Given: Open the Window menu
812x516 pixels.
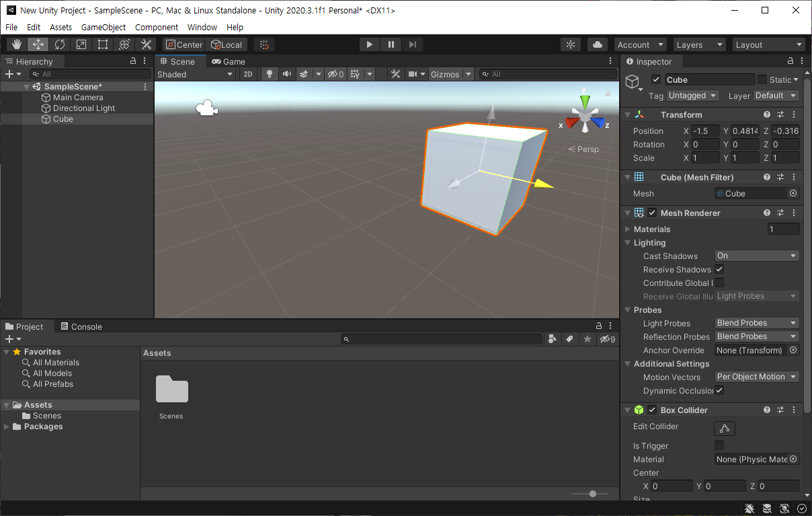Looking at the screenshot, I should [202, 28].
